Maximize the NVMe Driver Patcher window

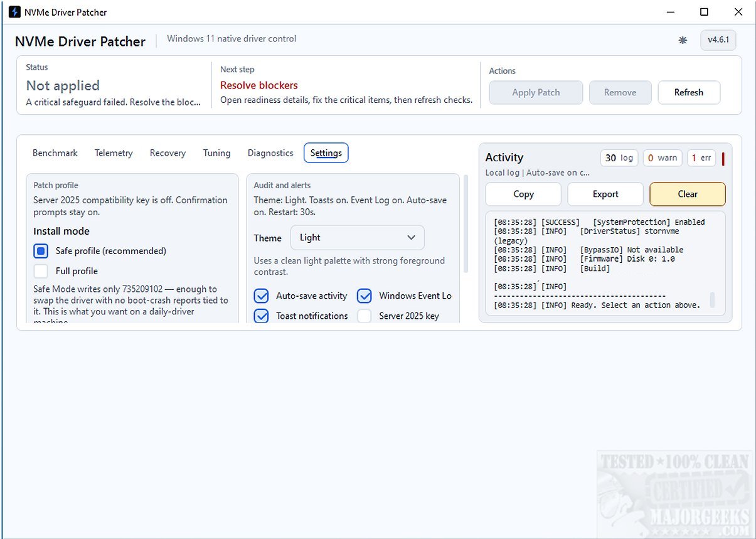[x=704, y=12]
